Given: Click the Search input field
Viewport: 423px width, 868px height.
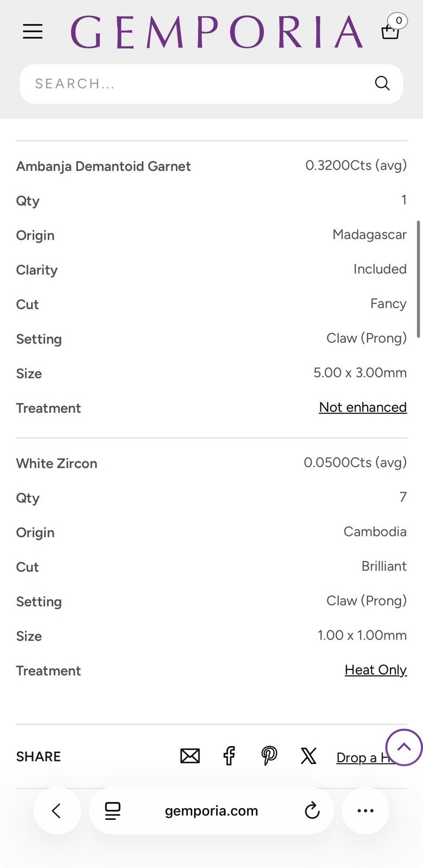Looking at the screenshot, I should [211, 84].
